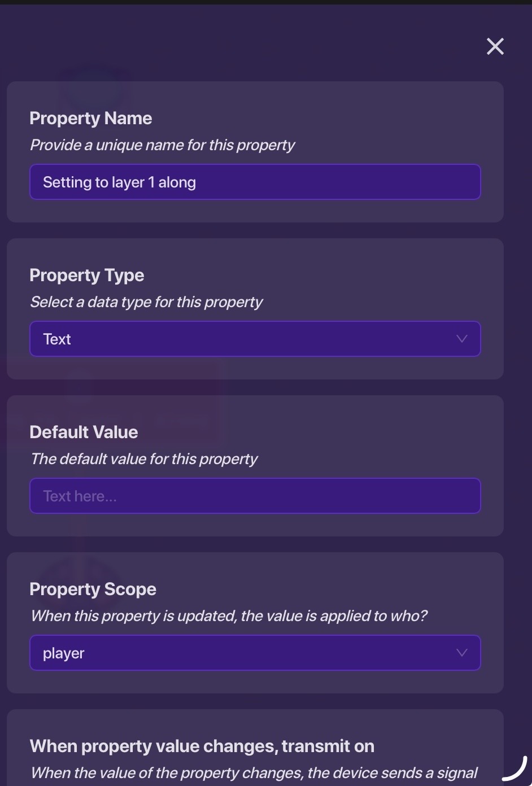
Task: Click "The default value for this property" hint
Action: tap(144, 459)
